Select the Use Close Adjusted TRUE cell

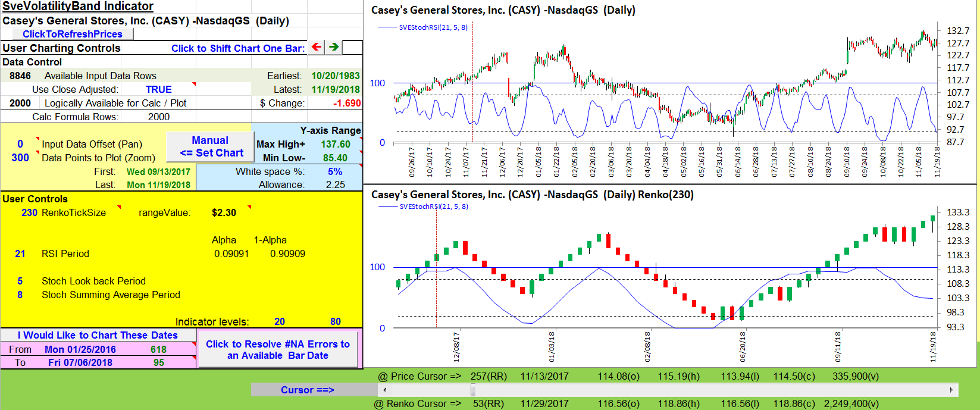158,89
